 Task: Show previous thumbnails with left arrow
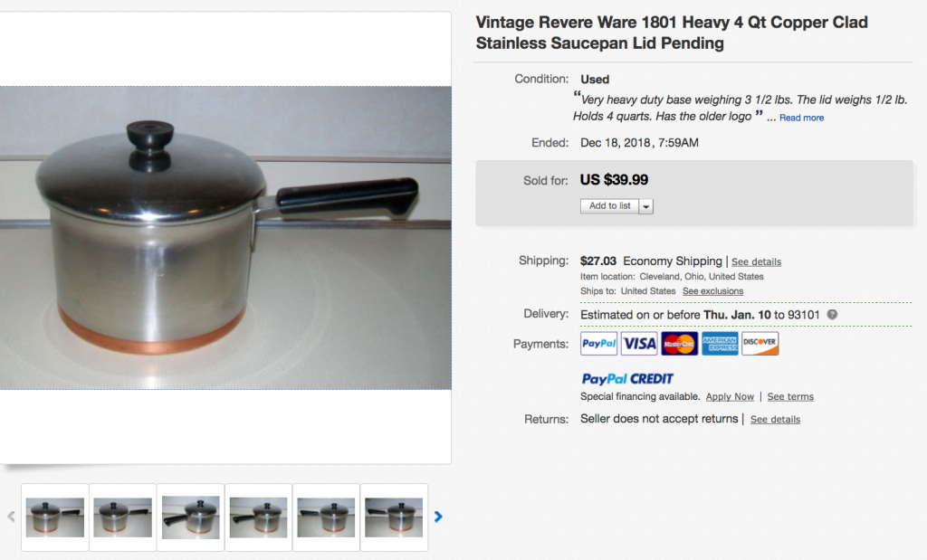[x=11, y=517]
